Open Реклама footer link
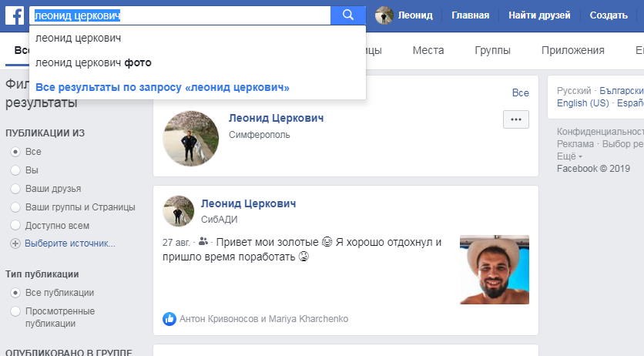Screen dimensions: 644x356 pyautogui.click(x=575, y=144)
